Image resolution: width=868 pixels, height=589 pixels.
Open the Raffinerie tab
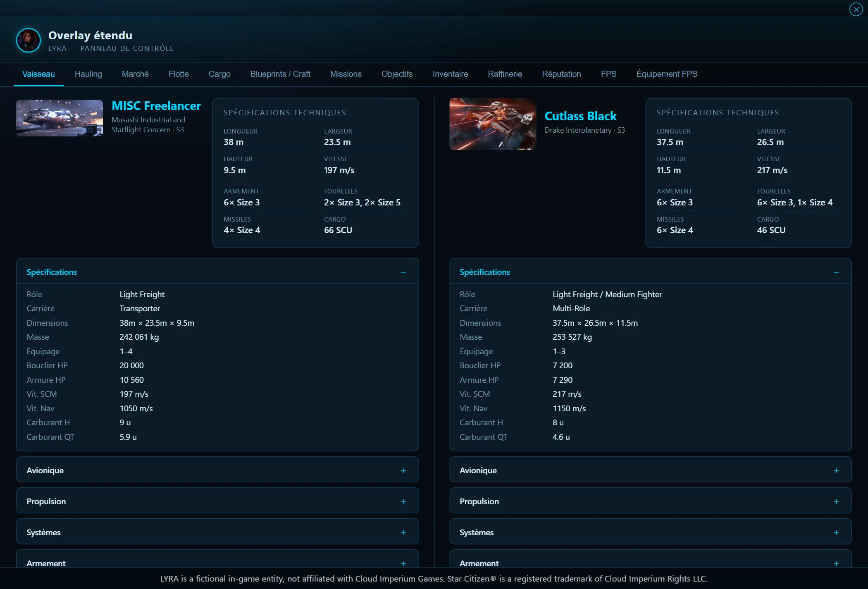[505, 74]
